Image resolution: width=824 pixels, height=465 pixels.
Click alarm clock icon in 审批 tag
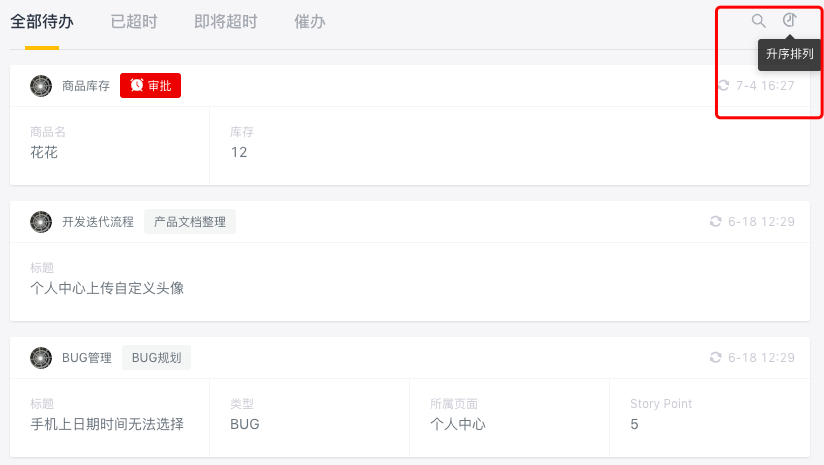(x=137, y=85)
